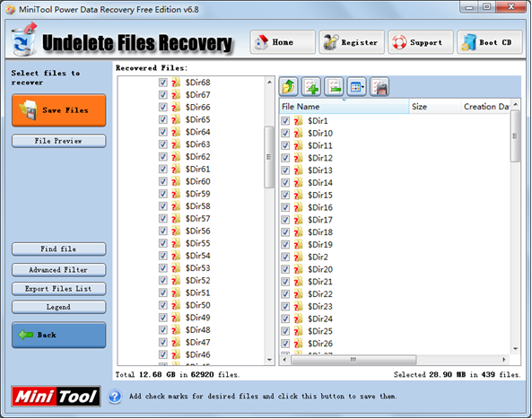This screenshot has width=532, height=419.
Task: Click the $Dir18 folder icon in list
Action: 298,232
